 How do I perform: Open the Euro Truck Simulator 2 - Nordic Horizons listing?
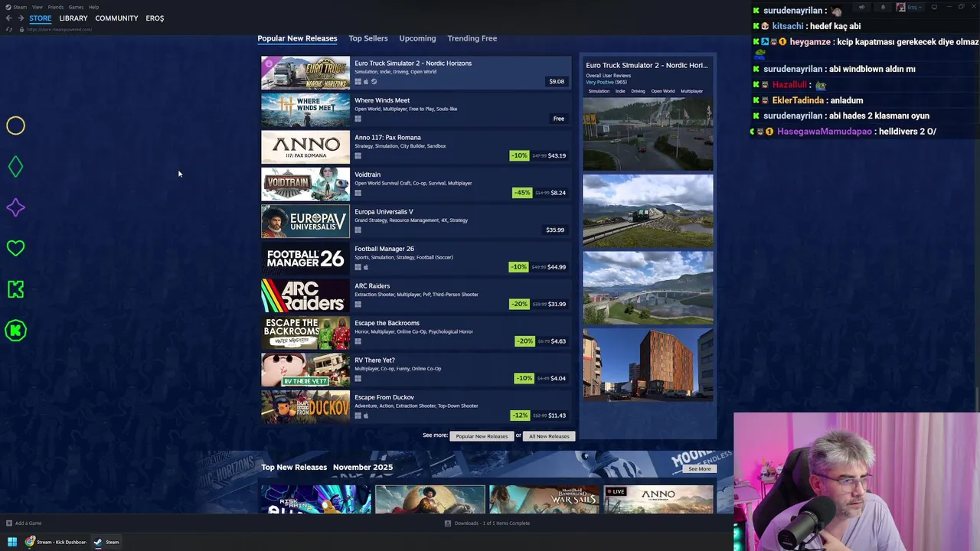pyautogui.click(x=416, y=73)
